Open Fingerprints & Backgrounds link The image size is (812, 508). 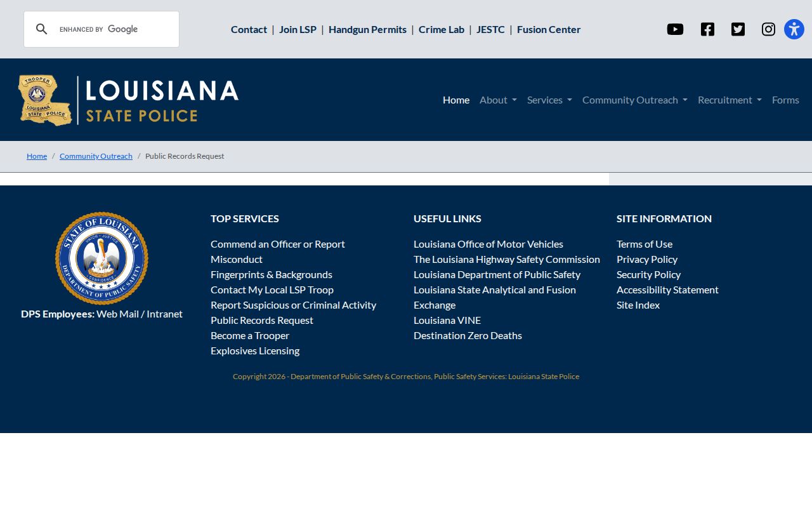(272, 274)
